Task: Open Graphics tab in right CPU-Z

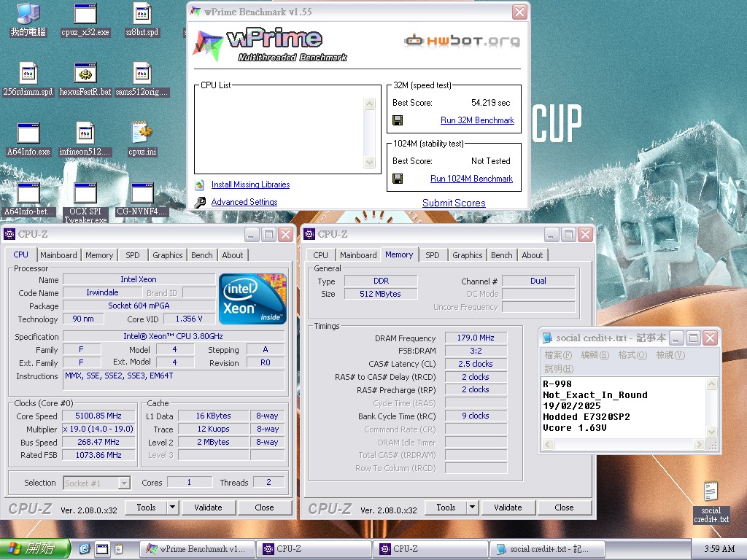Action: tap(468, 255)
